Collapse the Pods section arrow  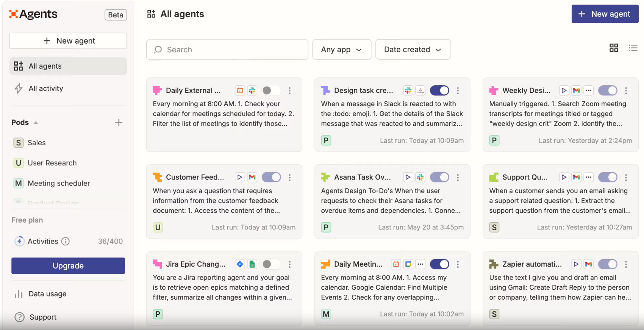[x=36, y=123]
